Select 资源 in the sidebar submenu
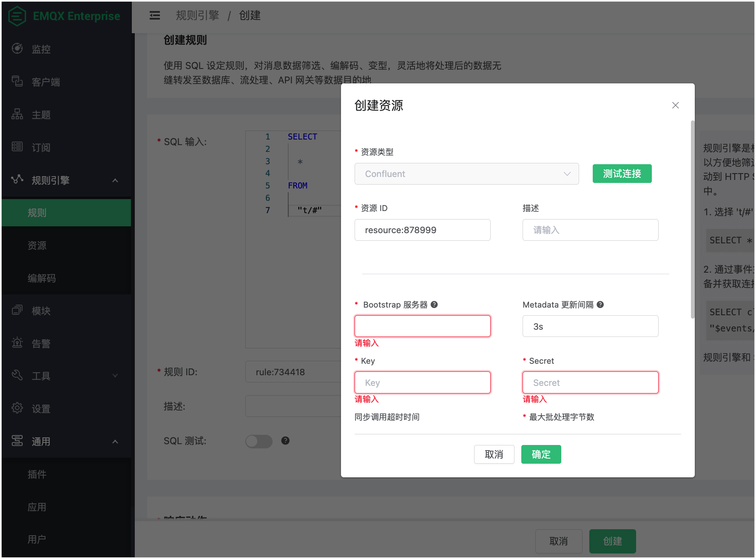This screenshot has height=559, width=756. pyautogui.click(x=37, y=245)
